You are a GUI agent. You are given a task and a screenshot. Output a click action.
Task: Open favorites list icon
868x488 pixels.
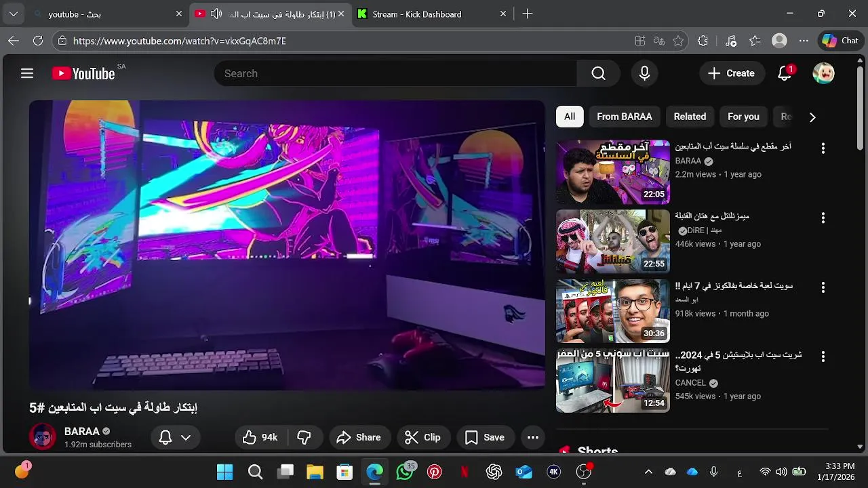coord(755,41)
